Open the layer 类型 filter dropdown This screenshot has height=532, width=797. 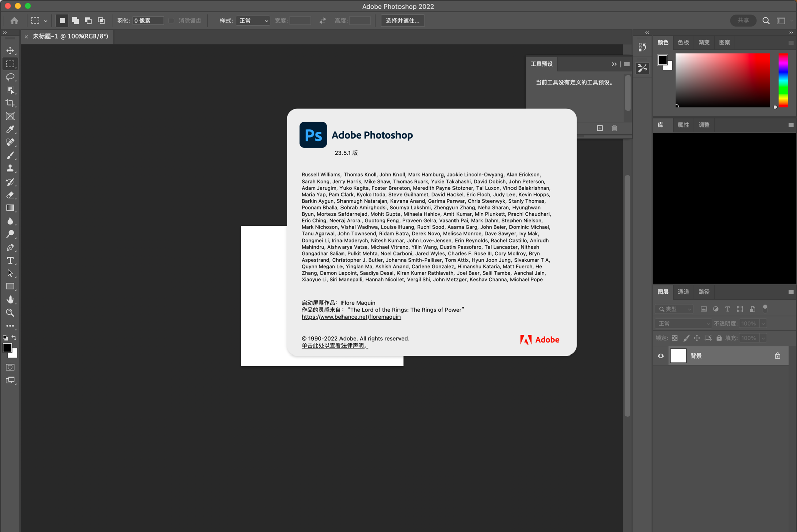pos(674,309)
